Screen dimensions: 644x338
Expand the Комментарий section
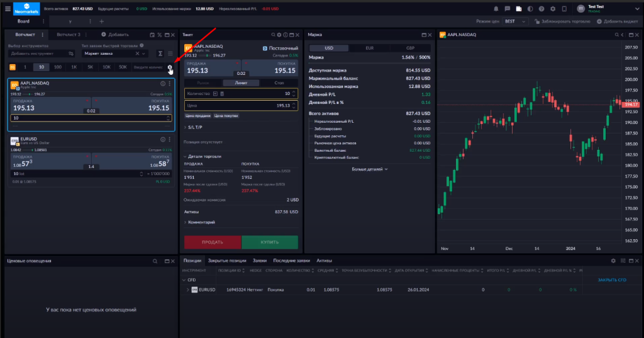point(199,222)
